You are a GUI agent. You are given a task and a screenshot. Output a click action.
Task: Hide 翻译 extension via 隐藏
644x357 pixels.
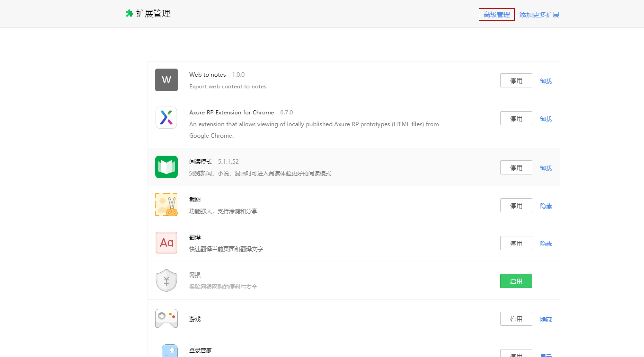[546, 244]
